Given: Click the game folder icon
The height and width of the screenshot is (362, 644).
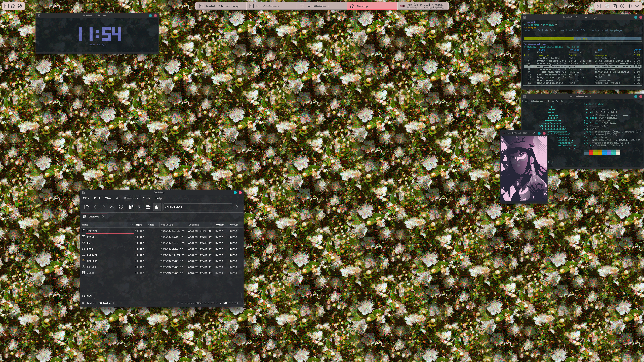Looking at the screenshot, I should (x=84, y=249).
